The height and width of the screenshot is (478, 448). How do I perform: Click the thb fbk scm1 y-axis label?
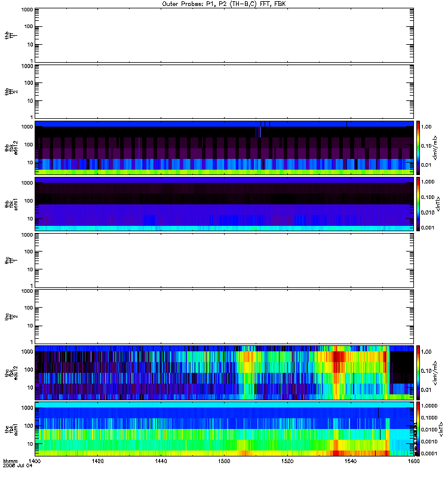11,204
